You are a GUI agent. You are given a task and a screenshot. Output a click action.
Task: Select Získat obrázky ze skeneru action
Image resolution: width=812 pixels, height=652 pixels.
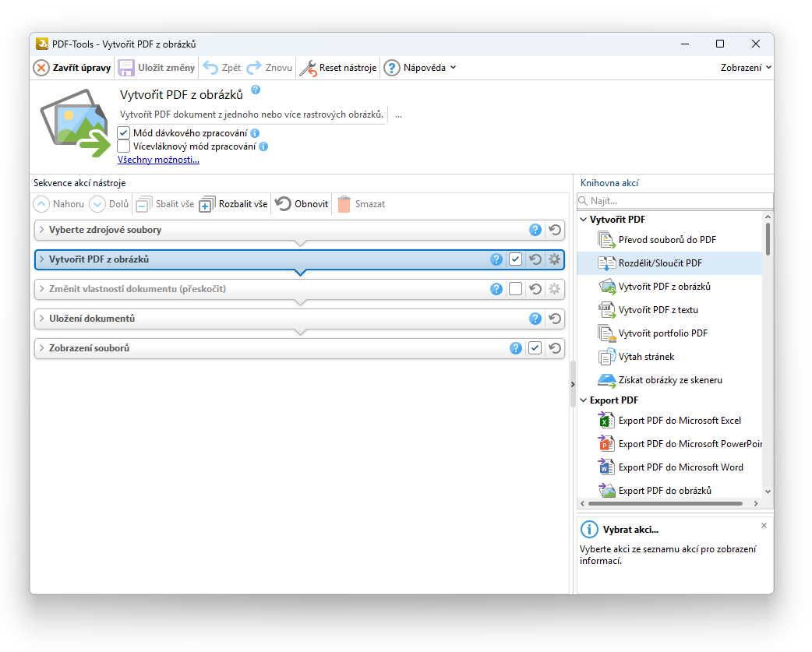[x=669, y=380]
